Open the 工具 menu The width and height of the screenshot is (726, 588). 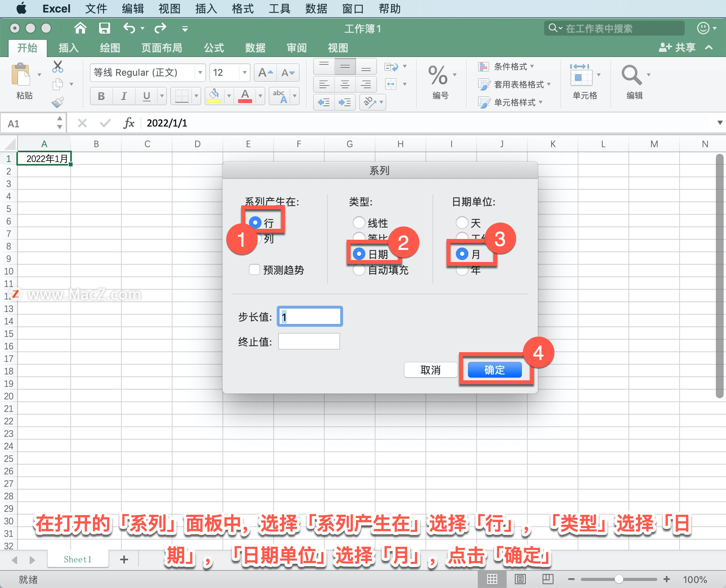coord(279,9)
